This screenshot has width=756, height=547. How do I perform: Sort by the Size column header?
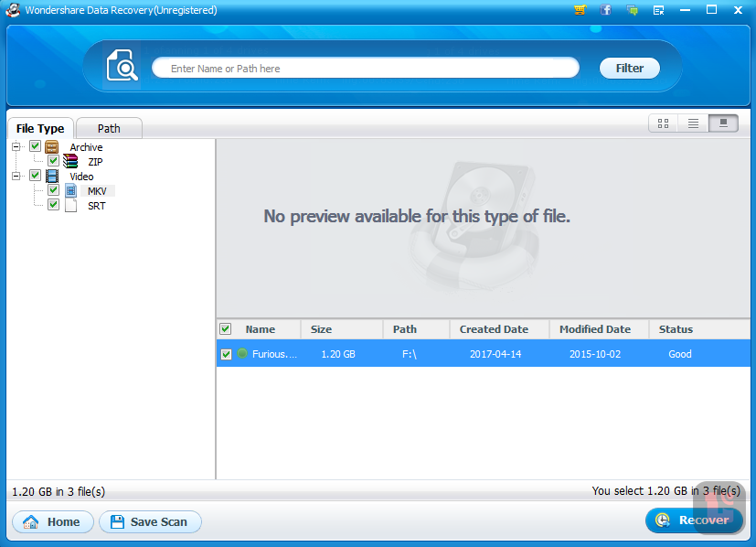click(321, 329)
